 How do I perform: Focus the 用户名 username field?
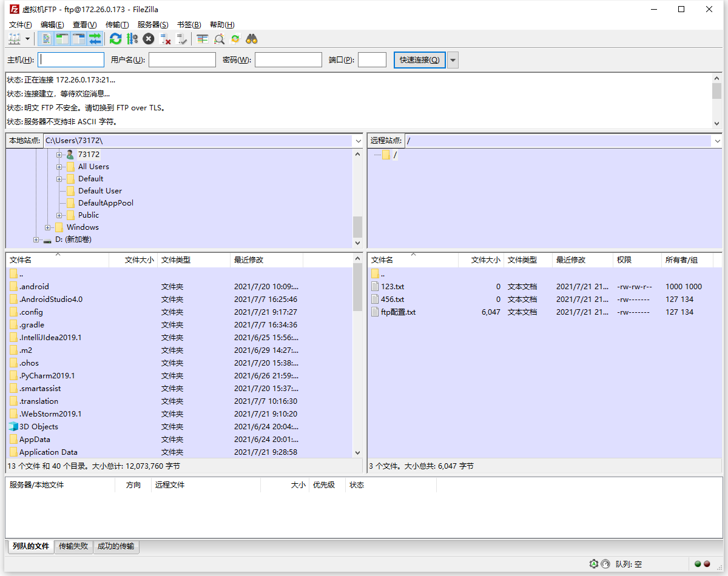[x=182, y=59]
